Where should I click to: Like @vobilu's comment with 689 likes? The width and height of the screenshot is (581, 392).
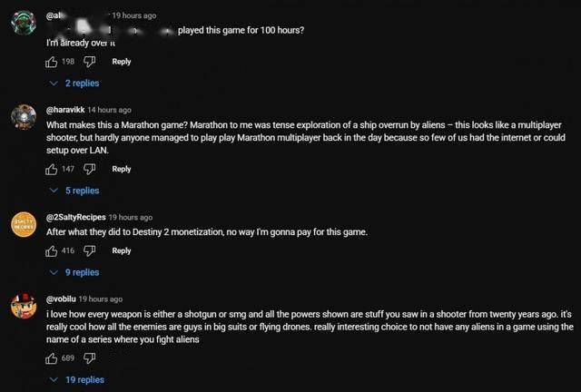(x=51, y=358)
